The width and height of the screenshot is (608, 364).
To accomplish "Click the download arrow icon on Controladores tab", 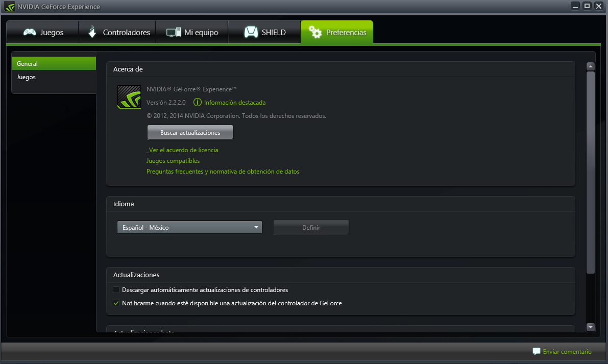I will tap(92, 32).
